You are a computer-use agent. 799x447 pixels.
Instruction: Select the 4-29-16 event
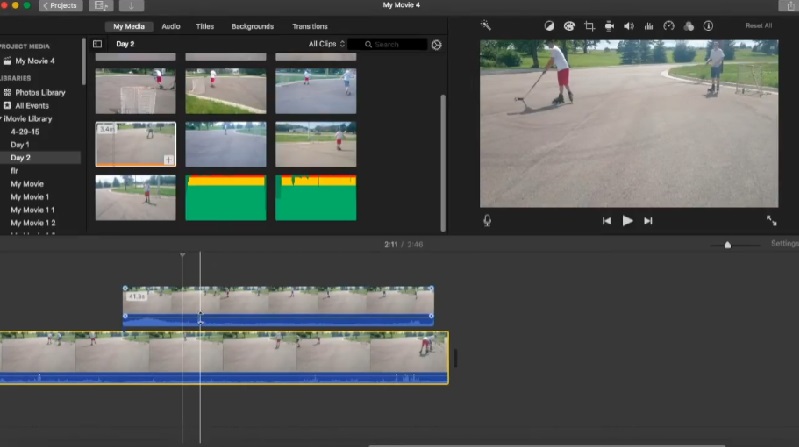pos(24,132)
